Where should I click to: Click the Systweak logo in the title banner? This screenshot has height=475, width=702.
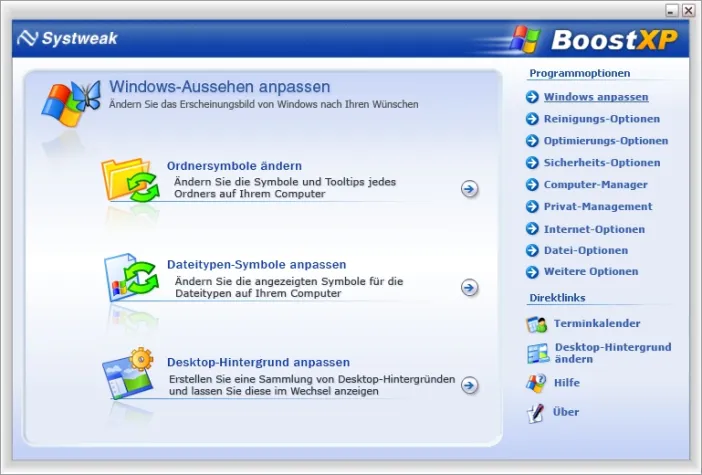(x=67, y=38)
